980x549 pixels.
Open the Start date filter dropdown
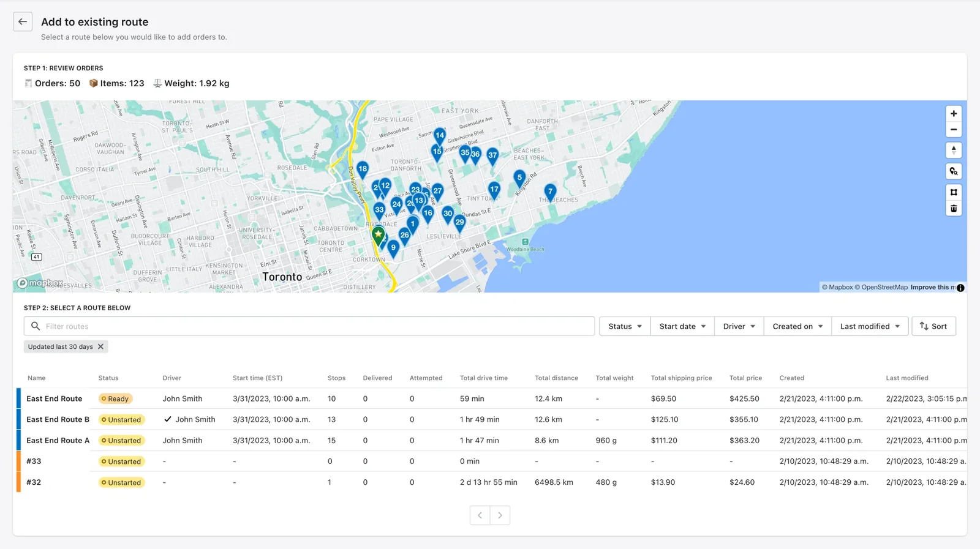click(682, 326)
